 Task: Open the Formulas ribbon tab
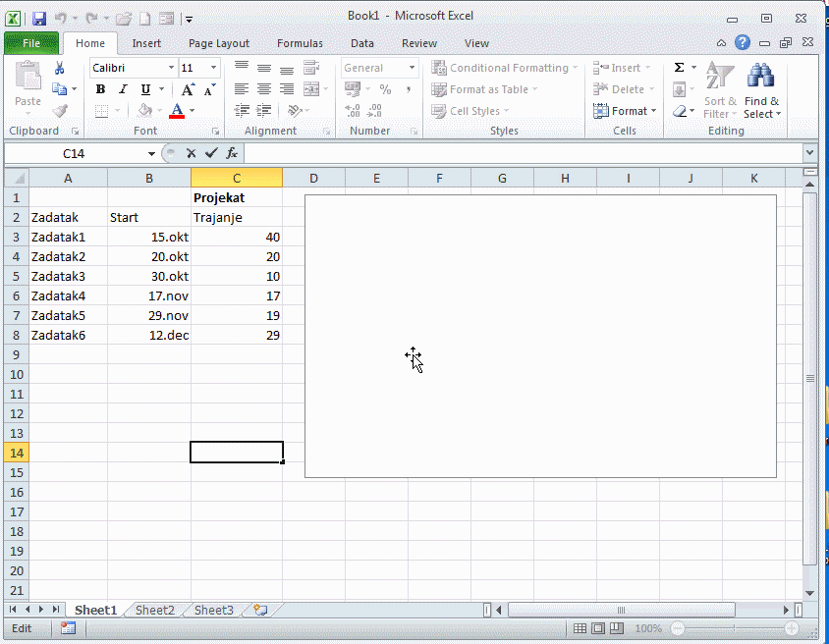(x=300, y=43)
